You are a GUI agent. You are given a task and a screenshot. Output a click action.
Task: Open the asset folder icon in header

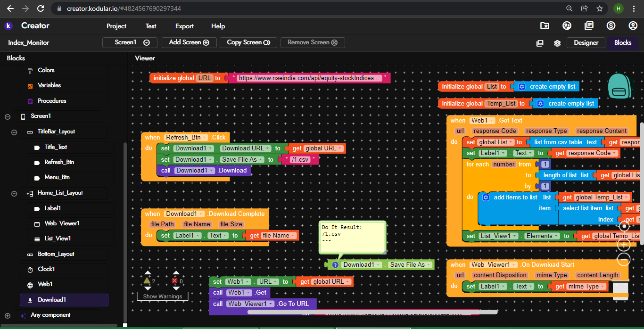click(545, 26)
